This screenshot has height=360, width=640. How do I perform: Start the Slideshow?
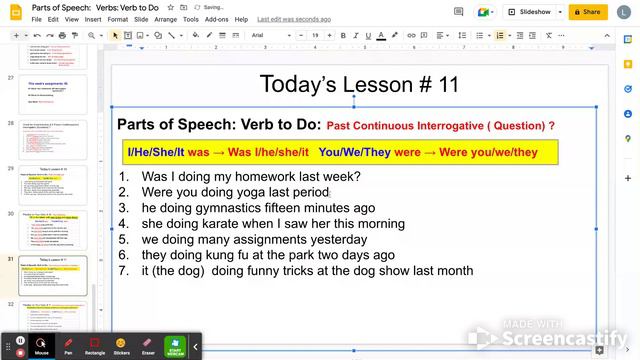[530, 12]
